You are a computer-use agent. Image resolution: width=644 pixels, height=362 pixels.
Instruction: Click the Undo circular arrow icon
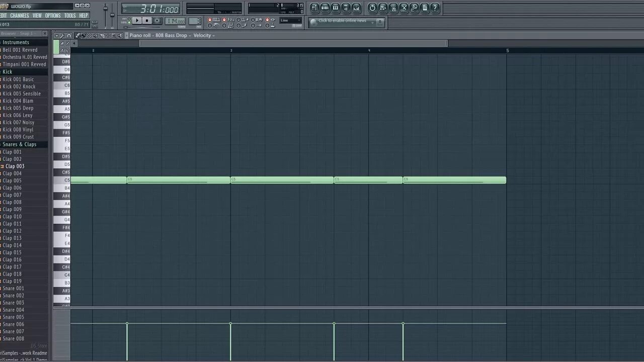pos(372,8)
